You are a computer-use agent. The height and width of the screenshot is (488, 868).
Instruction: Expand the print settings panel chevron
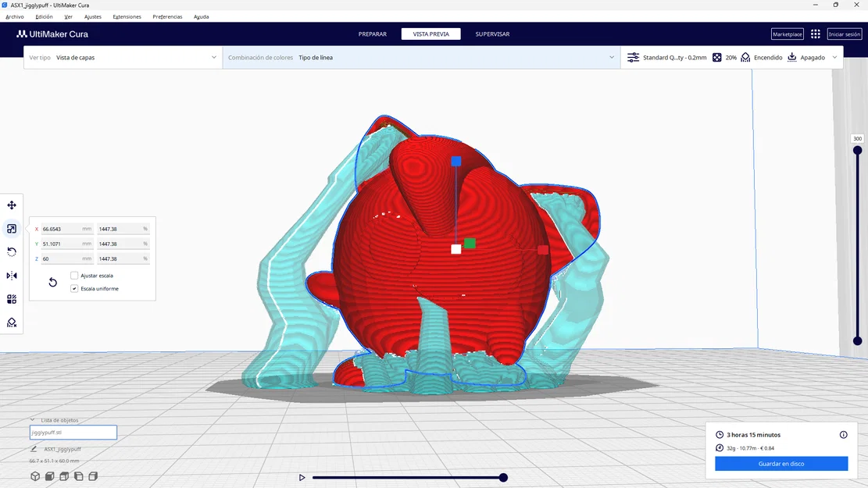pyautogui.click(x=834, y=58)
